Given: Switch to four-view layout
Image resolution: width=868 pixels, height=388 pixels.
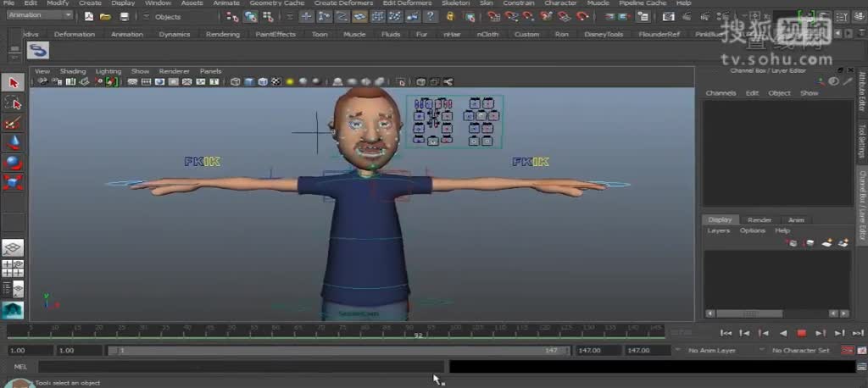Looking at the screenshot, I should pos(13,269).
